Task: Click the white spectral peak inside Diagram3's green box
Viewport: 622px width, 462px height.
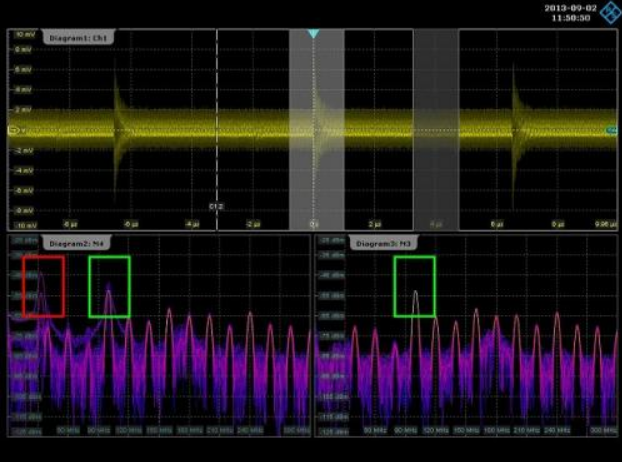Action: (x=415, y=300)
